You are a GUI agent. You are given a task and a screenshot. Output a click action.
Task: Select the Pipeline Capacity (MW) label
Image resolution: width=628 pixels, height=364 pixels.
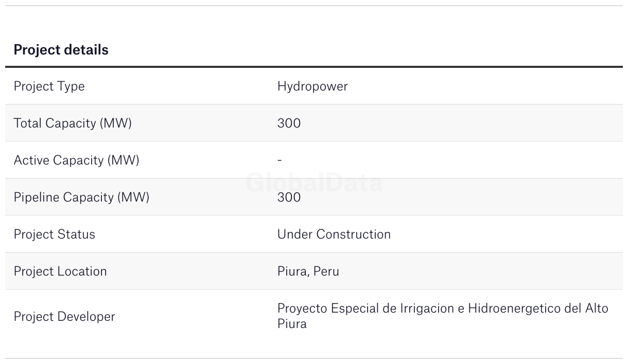coord(81,197)
